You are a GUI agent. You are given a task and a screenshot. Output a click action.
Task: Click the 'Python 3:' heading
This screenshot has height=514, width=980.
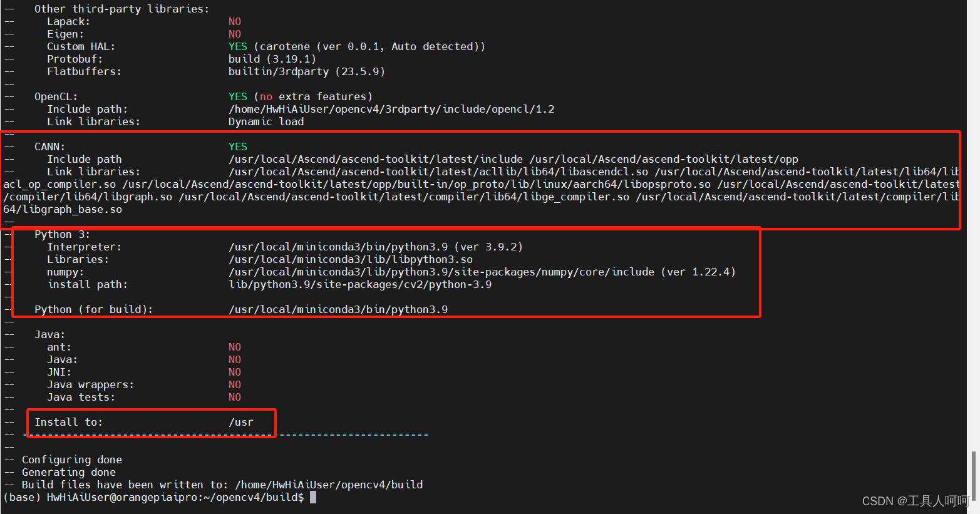[x=63, y=234]
